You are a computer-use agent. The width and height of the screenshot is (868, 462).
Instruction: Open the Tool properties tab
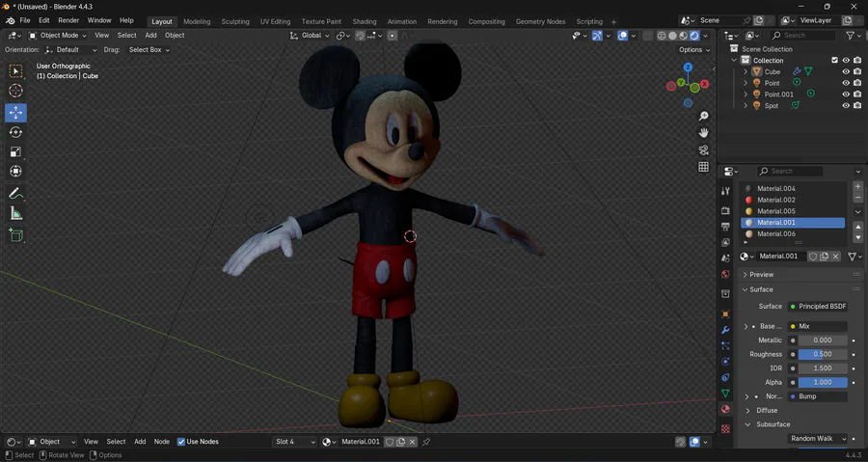(725, 191)
